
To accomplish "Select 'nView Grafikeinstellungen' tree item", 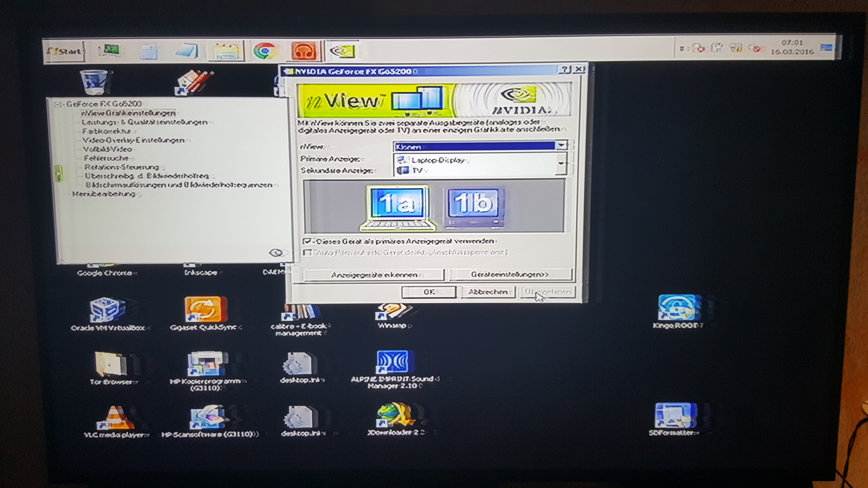I will pyautogui.click(x=128, y=113).
